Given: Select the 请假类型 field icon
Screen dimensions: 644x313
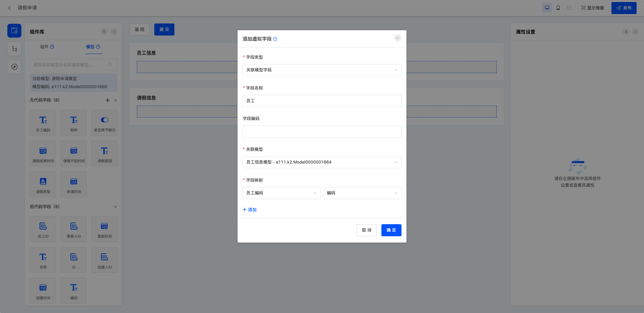Looking at the screenshot, I should [43, 182].
